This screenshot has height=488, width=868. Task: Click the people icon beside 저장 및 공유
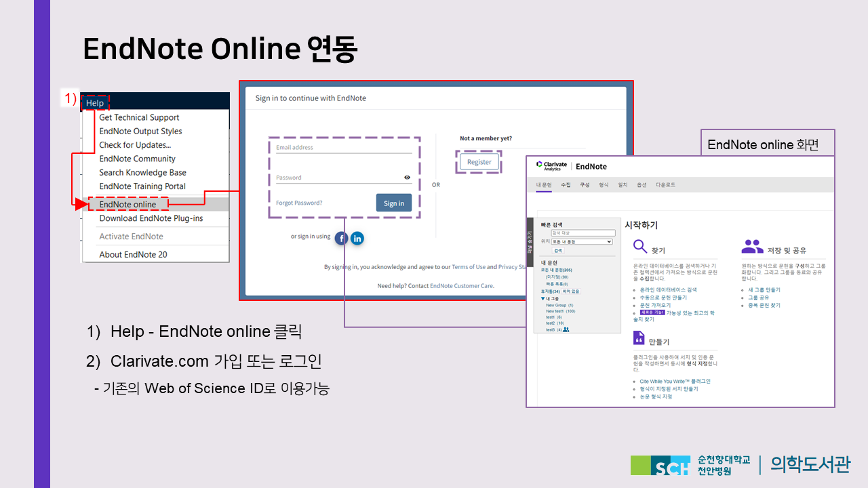click(x=753, y=245)
